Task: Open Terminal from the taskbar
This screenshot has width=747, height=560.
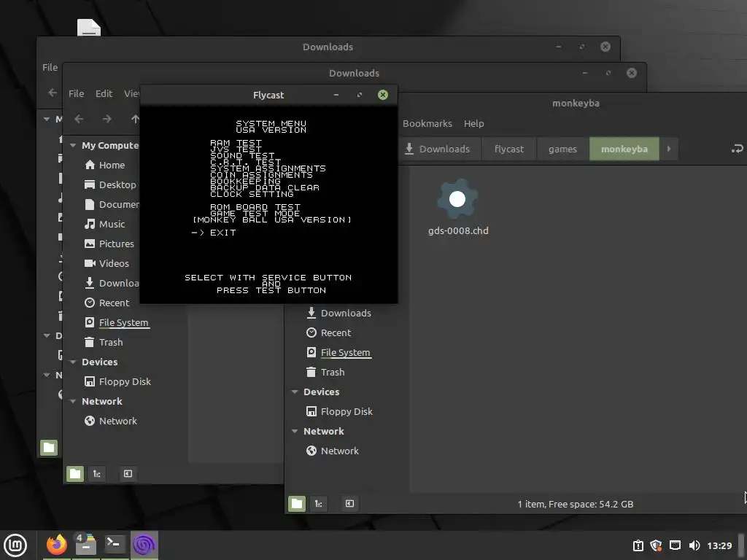Action: (x=115, y=545)
